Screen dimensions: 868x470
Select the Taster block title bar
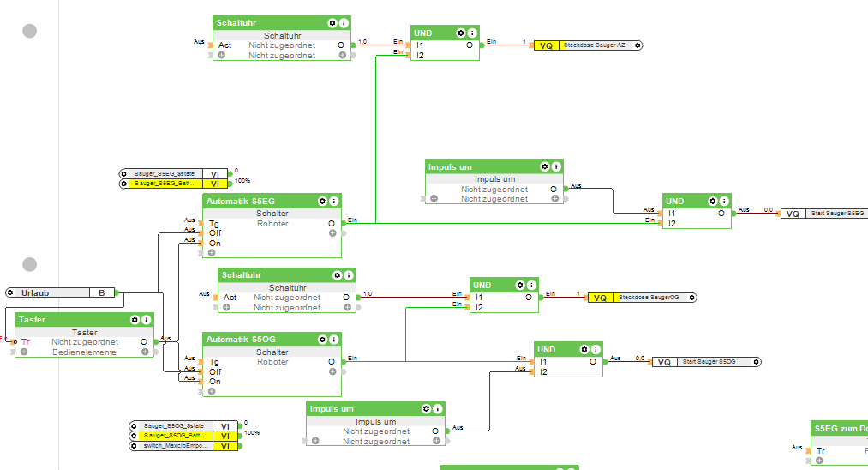pyautogui.click(x=84, y=319)
